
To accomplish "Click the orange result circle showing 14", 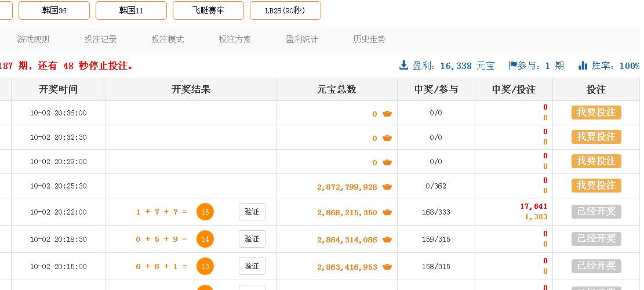I will click(205, 239).
